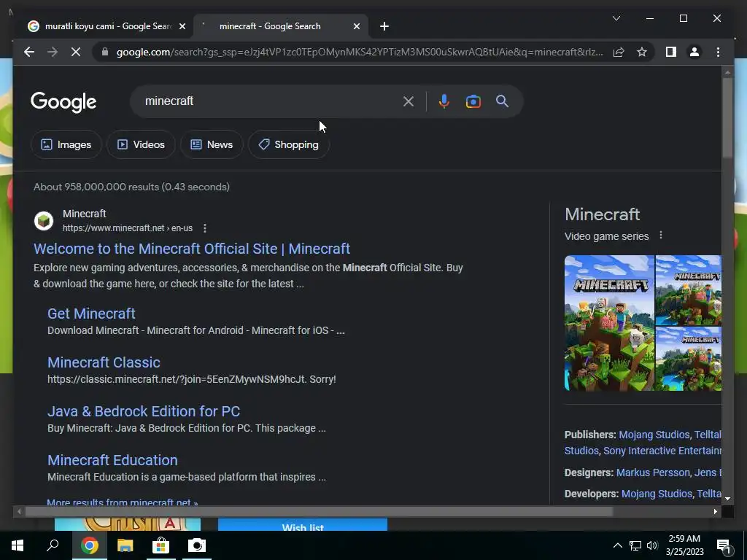Click Minecraft site favicon in first result
This screenshot has height=560, width=747.
tap(44, 221)
